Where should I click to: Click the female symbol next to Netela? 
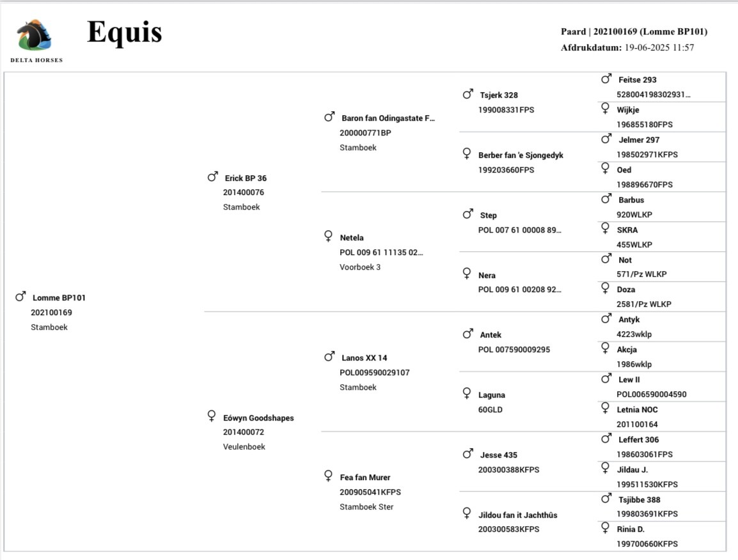tap(329, 237)
